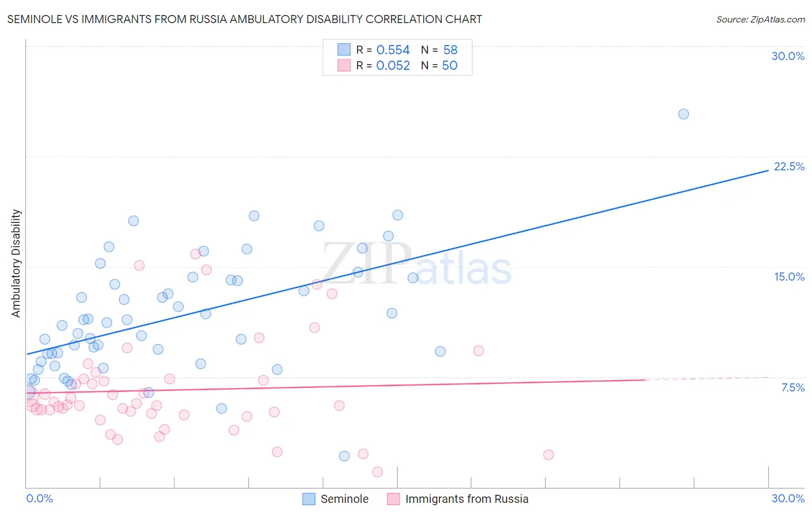Select the 22.5% y-axis tick label
This screenshot has height=515, width=812.
789,166
